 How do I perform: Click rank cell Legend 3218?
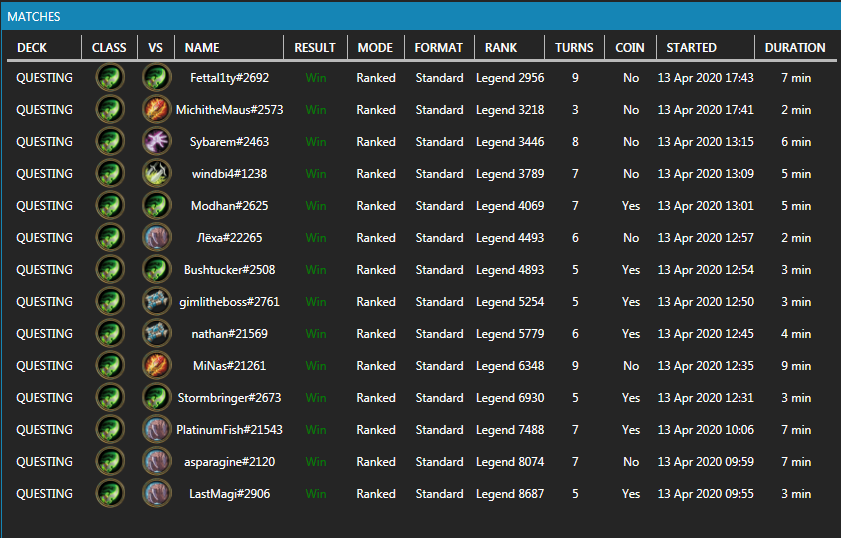(510, 110)
